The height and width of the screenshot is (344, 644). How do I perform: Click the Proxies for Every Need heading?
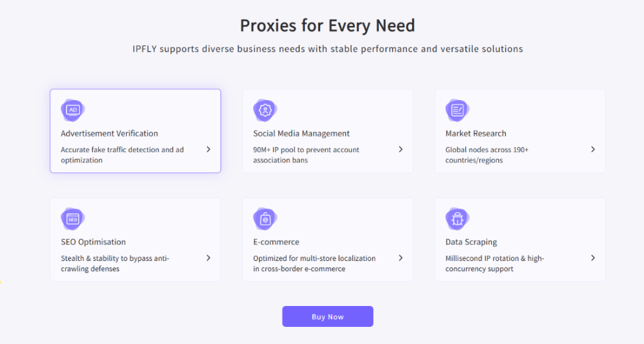[327, 26]
